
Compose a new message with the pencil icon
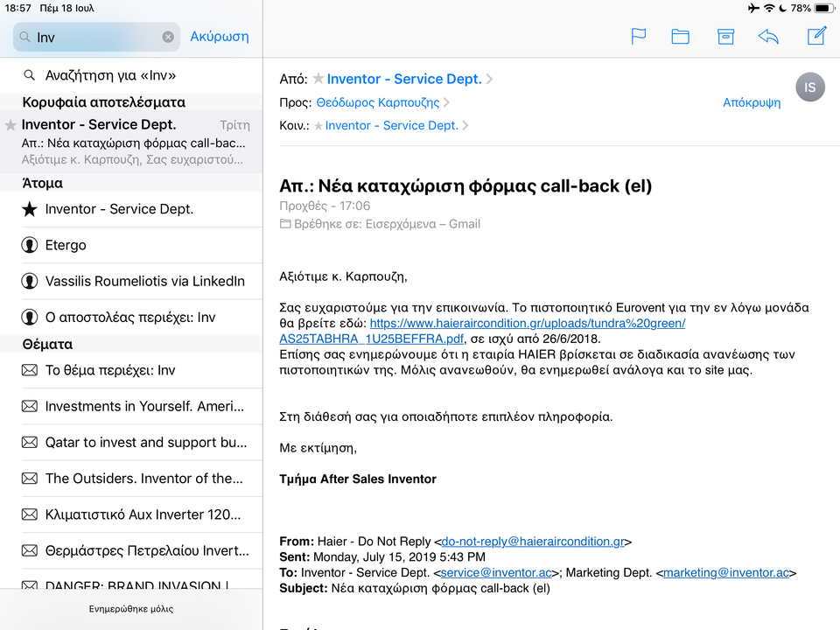817,36
